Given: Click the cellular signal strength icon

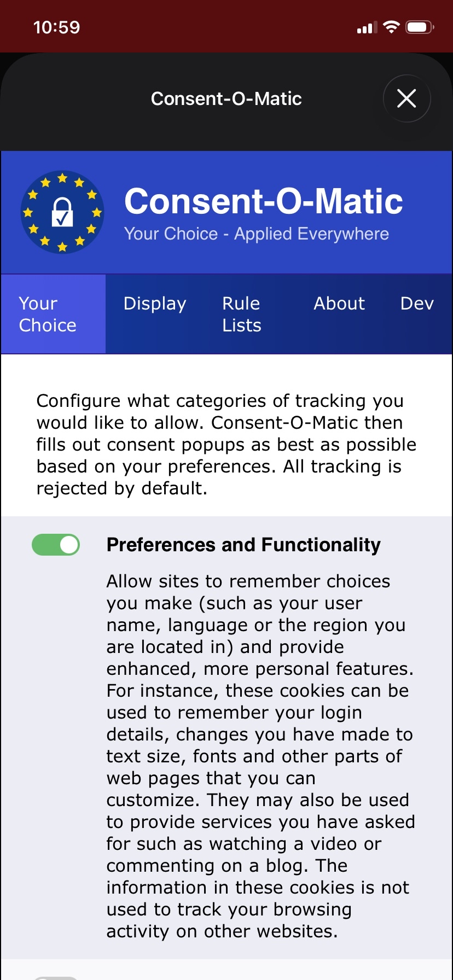Looking at the screenshot, I should (x=367, y=26).
